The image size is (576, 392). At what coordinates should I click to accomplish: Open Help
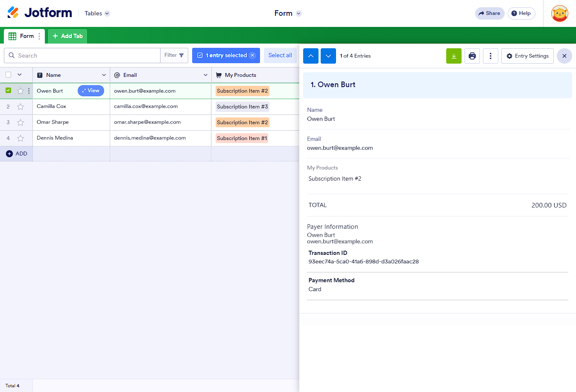coord(521,13)
